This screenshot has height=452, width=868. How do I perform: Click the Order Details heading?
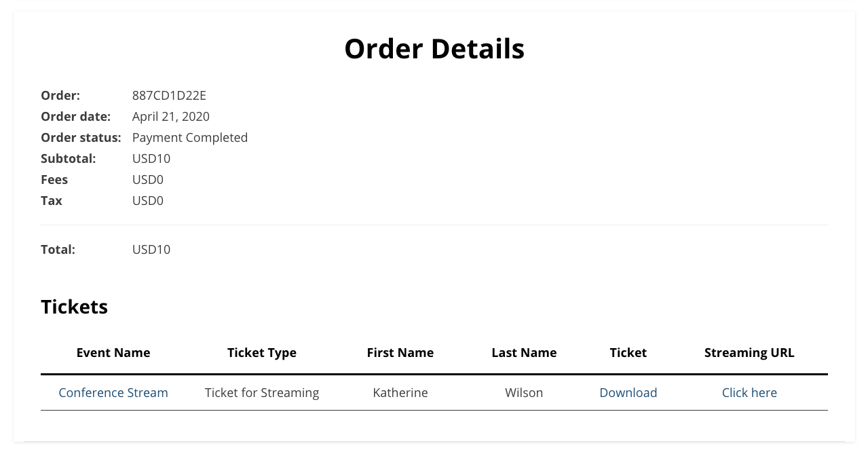pos(434,48)
